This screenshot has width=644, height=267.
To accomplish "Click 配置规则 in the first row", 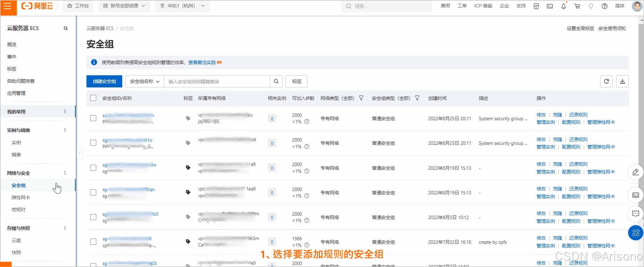I will click(571, 122).
